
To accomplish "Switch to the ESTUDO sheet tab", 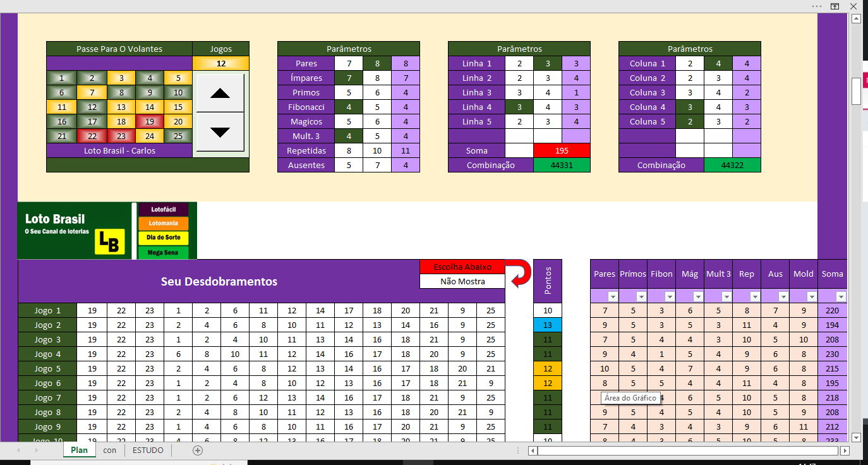I will click(x=148, y=450).
